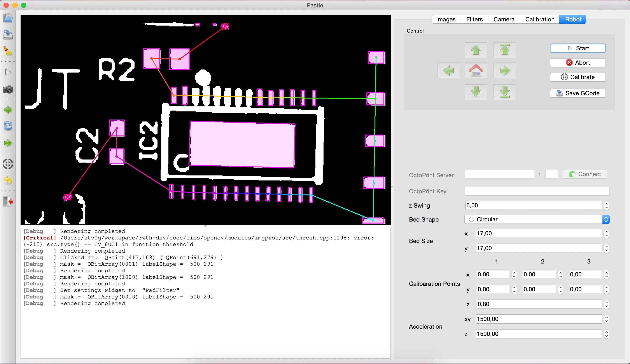The image size is (630, 364).
Task: Click the splitter handle below image view
Action: tap(205, 226)
